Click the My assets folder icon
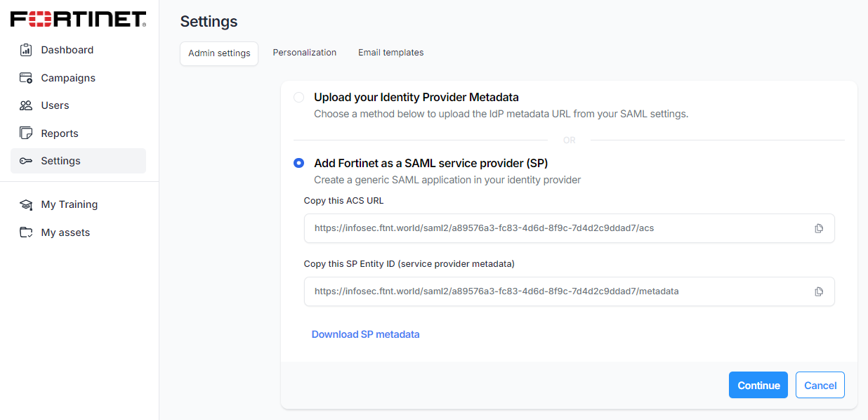 [26, 232]
